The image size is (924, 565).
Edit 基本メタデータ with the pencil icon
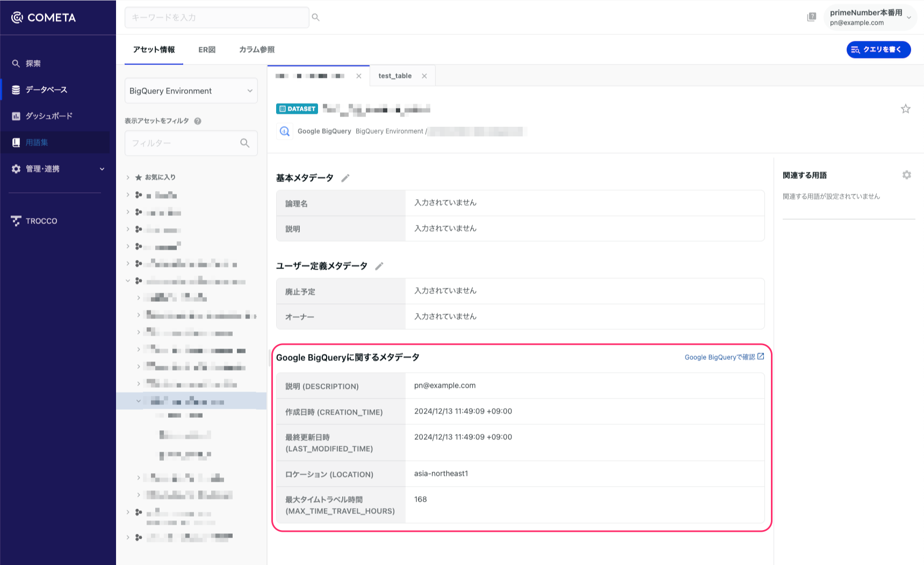coord(345,178)
